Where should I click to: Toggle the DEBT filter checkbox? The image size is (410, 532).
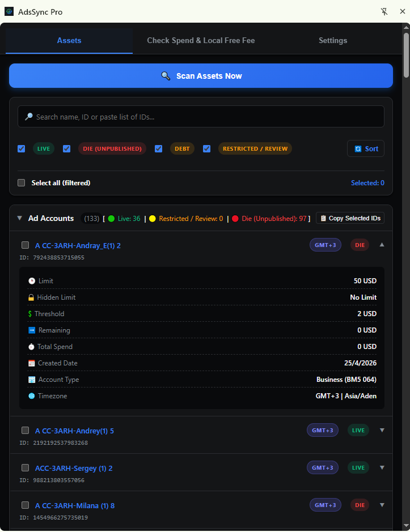coord(158,148)
